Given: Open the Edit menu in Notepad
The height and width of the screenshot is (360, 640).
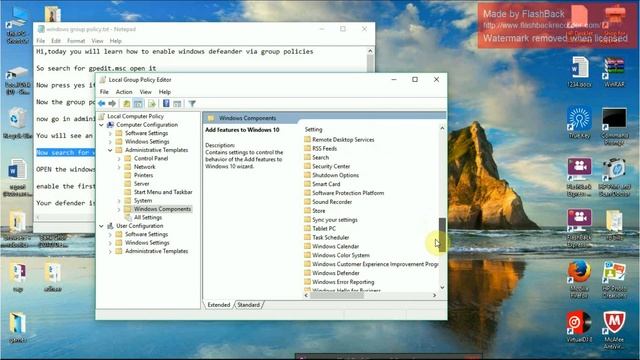Looking at the screenshot, I should click(x=56, y=41).
